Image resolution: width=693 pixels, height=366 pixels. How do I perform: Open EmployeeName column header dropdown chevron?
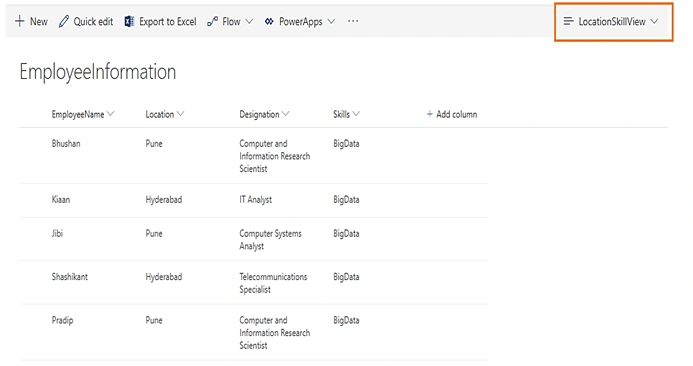click(x=110, y=114)
